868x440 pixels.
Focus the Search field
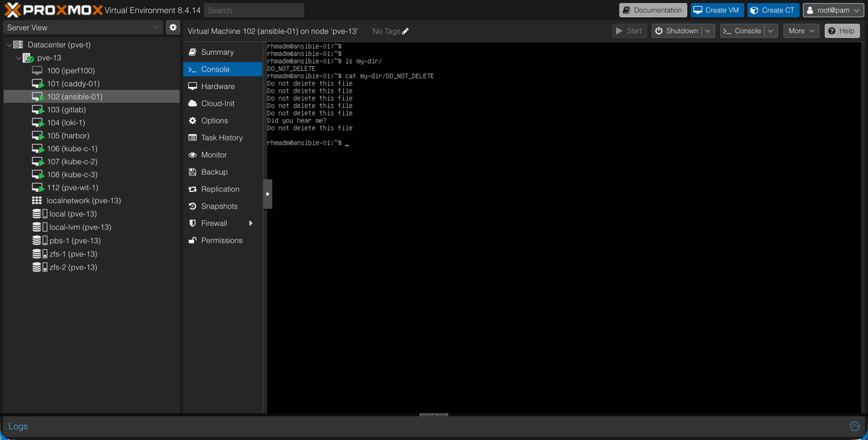tap(254, 10)
